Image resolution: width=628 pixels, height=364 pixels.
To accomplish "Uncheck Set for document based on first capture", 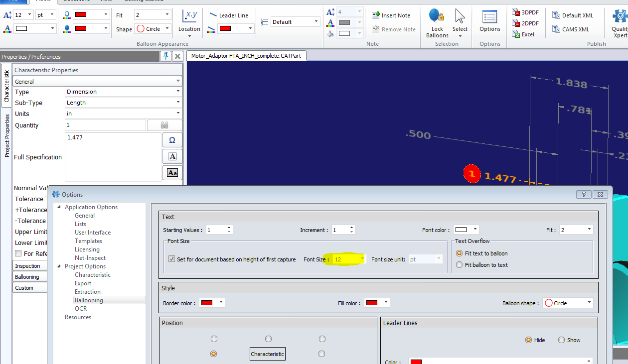I will (171, 259).
